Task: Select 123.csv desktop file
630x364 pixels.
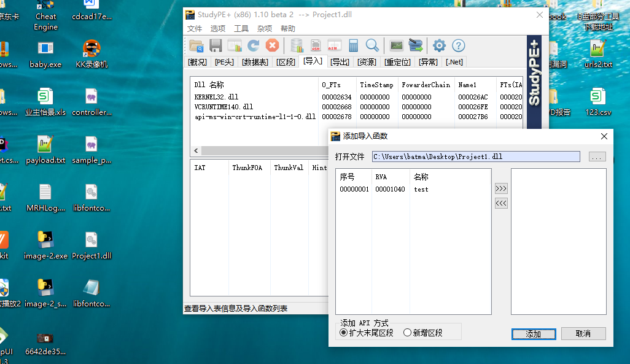Action: pyautogui.click(x=598, y=102)
